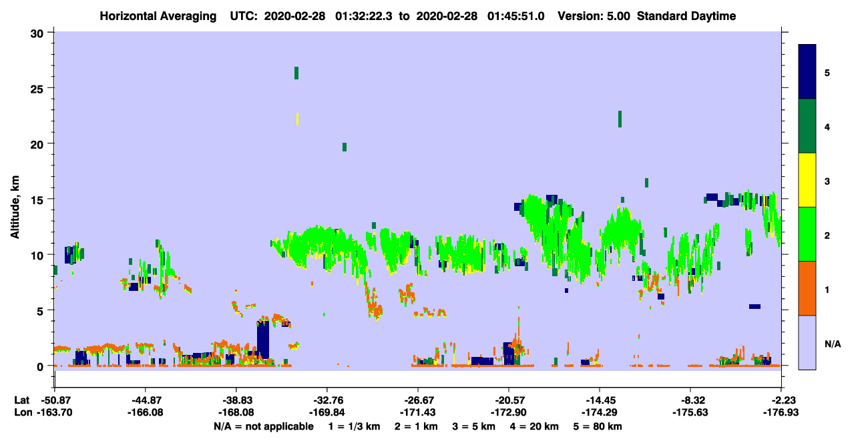868x445 pixels.
Task: Click the latitude value -20.57
Action: [509, 400]
